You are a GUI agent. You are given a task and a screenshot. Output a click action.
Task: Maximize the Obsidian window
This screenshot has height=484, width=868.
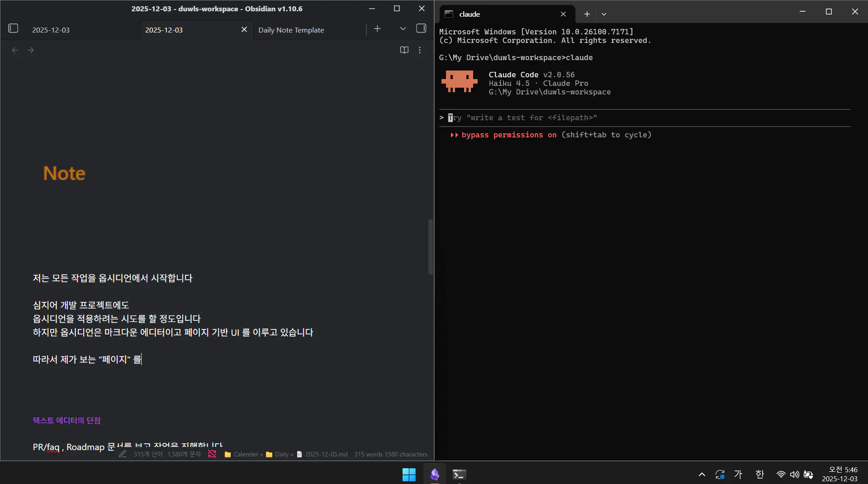click(397, 9)
